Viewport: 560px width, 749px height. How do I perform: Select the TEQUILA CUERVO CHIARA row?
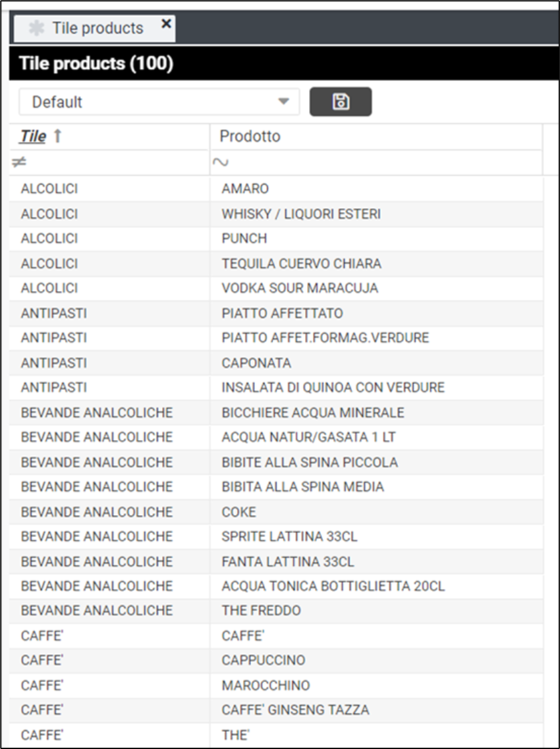click(301, 263)
